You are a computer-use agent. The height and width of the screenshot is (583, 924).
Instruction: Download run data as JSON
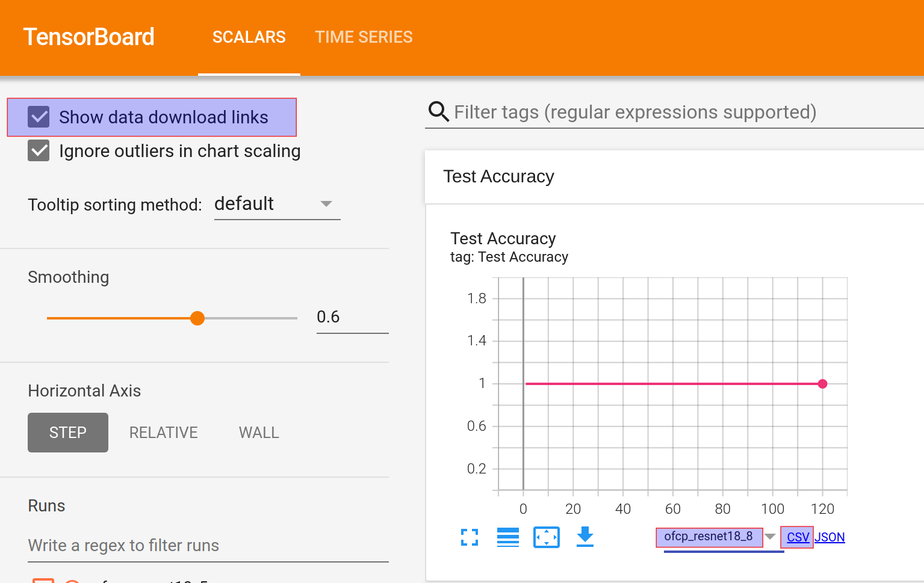[x=829, y=537]
